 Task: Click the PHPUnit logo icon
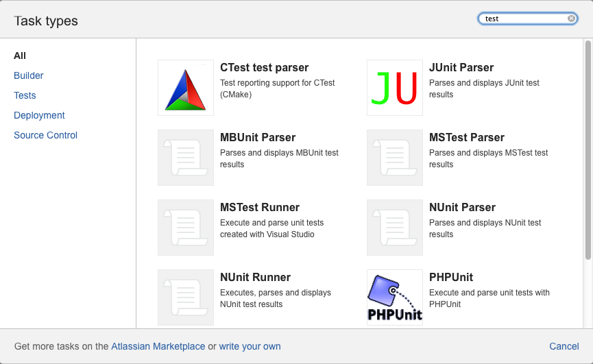click(394, 298)
